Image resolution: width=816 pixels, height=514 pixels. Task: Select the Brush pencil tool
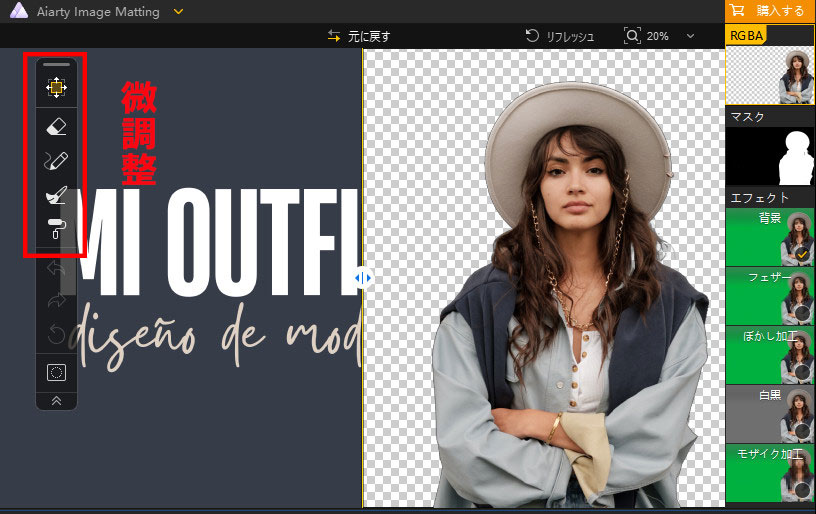[x=56, y=161]
